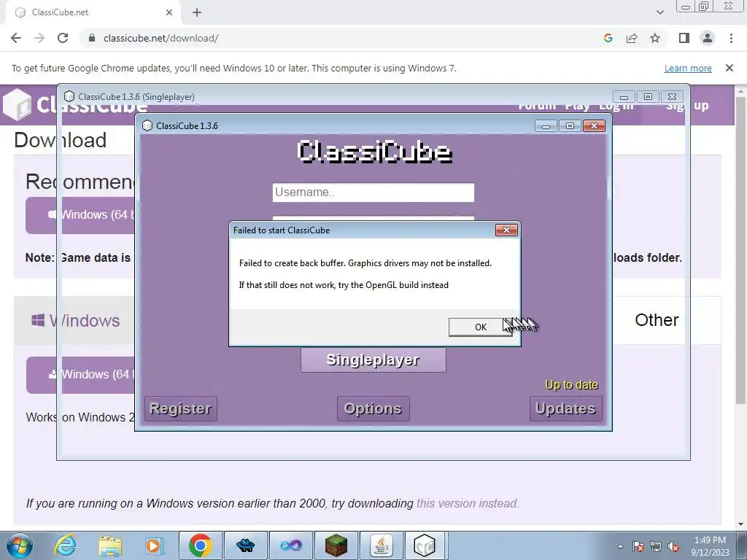The height and width of the screenshot is (560, 747).
Task: Open network tray icon
Action: pos(656,546)
